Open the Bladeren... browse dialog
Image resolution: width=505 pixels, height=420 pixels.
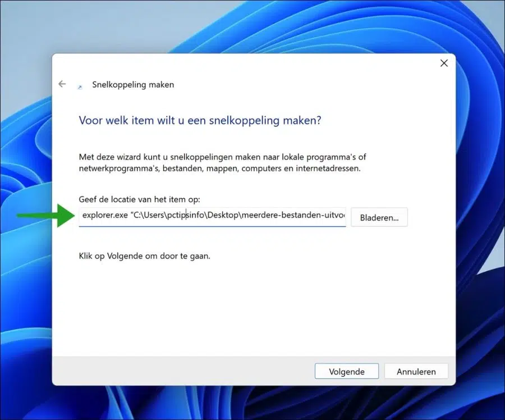[379, 217]
